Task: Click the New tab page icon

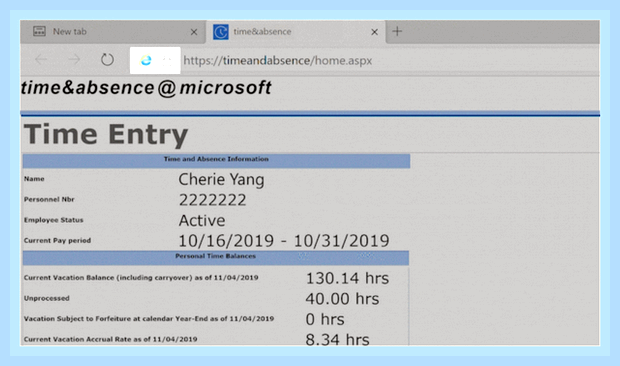Action: (x=39, y=31)
